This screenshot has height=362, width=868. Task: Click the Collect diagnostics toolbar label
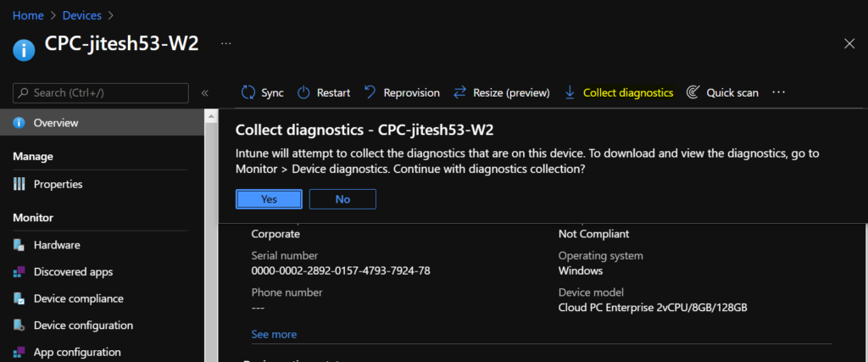click(x=628, y=92)
